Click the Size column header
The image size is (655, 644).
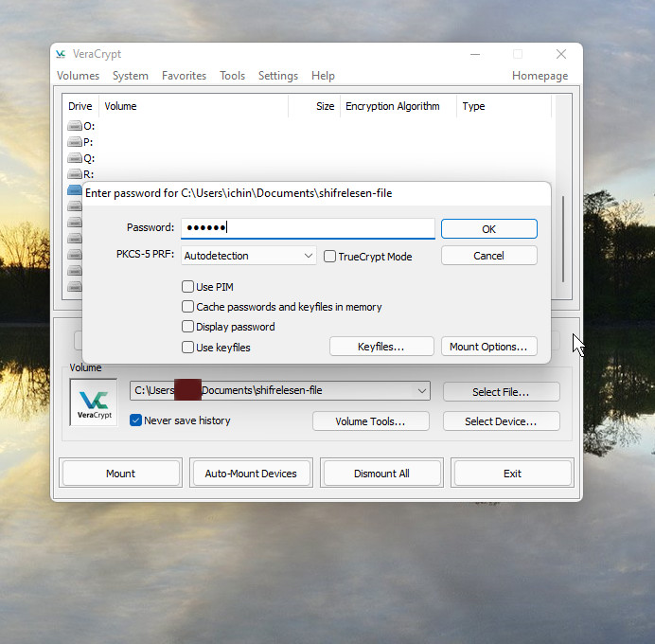(314, 106)
